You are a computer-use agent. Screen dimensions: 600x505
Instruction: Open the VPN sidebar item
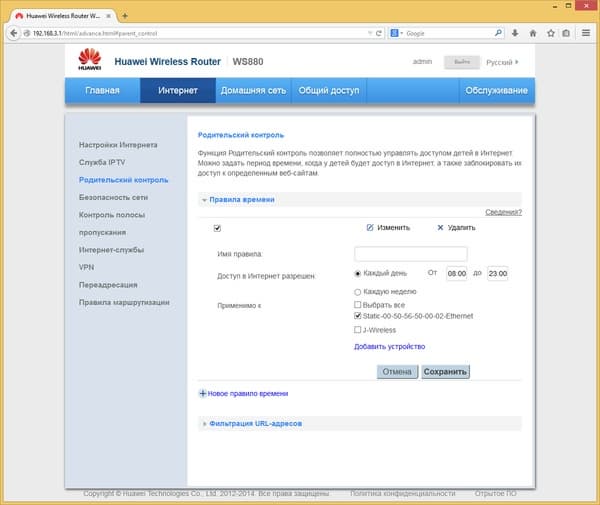[x=86, y=267]
